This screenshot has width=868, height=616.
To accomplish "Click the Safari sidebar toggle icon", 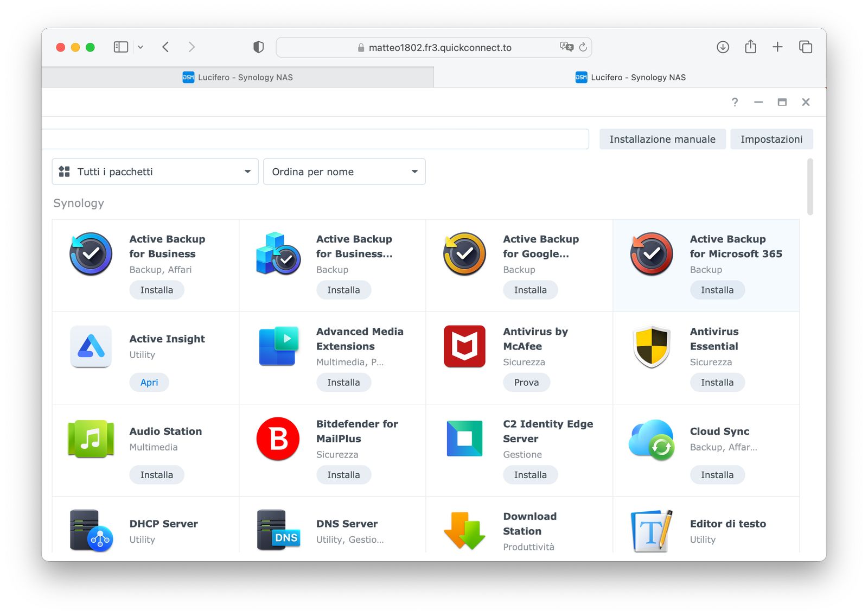I will click(x=120, y=47).
